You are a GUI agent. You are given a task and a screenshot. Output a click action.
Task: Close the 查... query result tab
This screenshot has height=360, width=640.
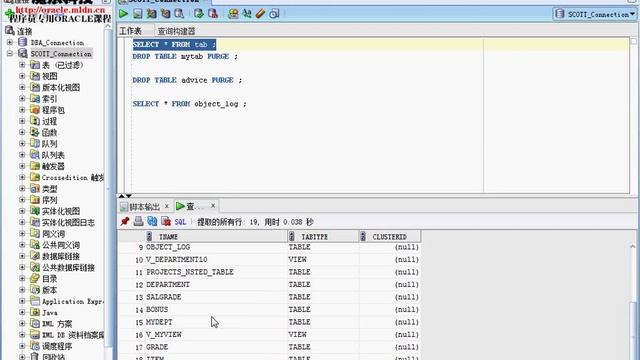pos(213,206)
